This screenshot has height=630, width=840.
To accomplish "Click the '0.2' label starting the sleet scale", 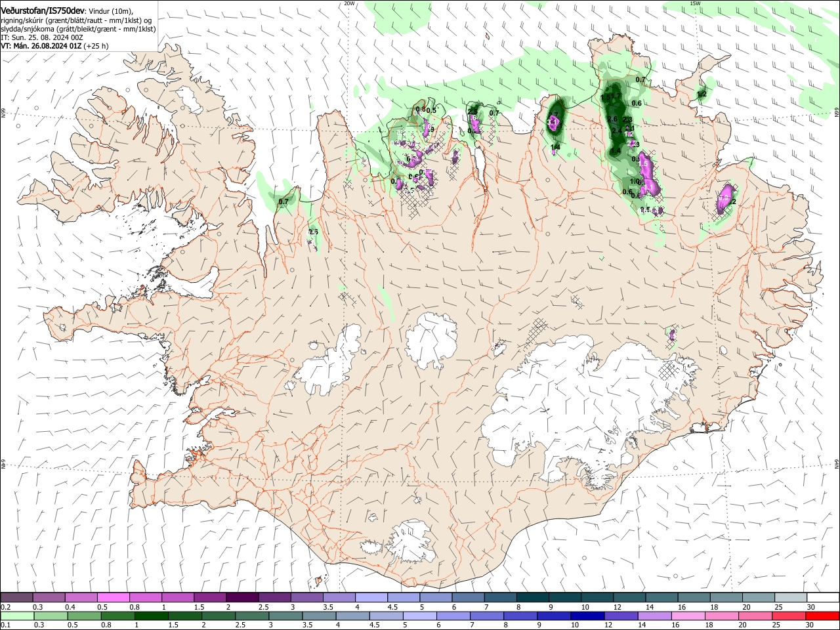I will (x=6, y=607).
